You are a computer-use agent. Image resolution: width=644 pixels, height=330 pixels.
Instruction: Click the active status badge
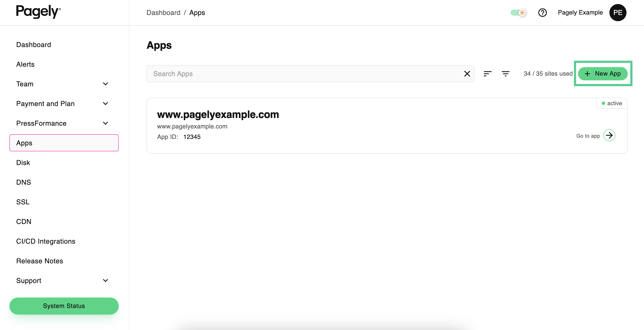click(x=612, y=103)
